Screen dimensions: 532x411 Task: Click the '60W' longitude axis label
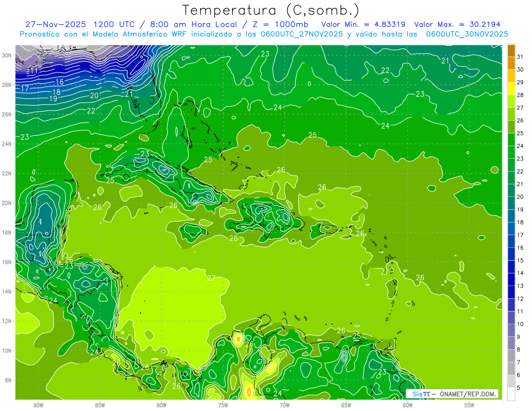tap(408, 405)
